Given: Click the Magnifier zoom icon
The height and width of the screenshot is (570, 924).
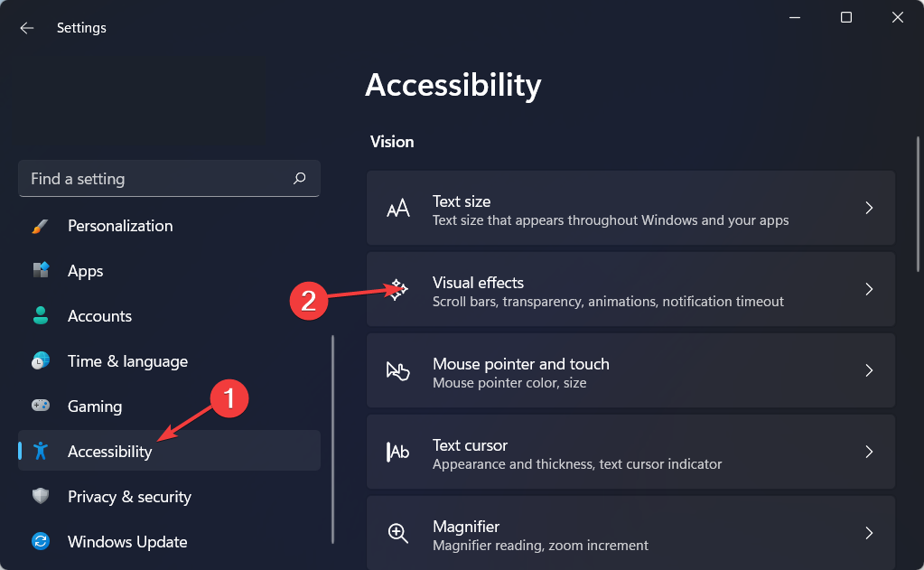Looking at the screenshot, I should [x=397, y=533].
